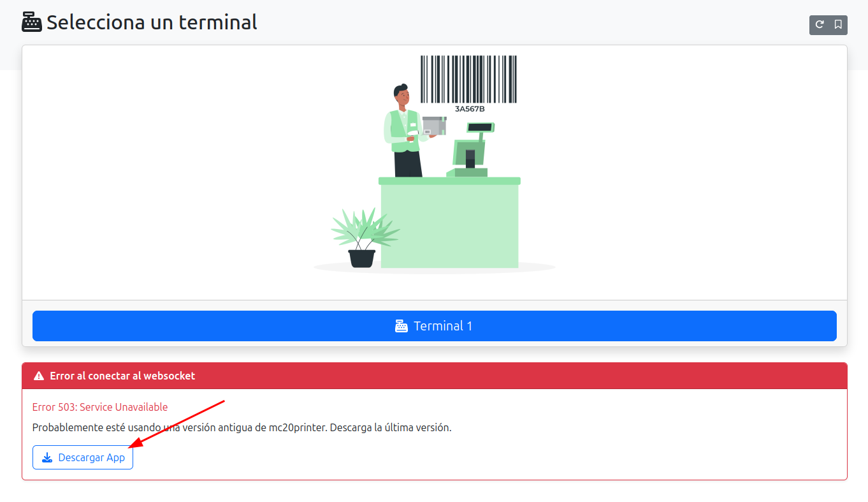Click the 'Error al conectar al websocket' header
The height and width of the screenshot is (502, 868).
(x=122, y=376)
